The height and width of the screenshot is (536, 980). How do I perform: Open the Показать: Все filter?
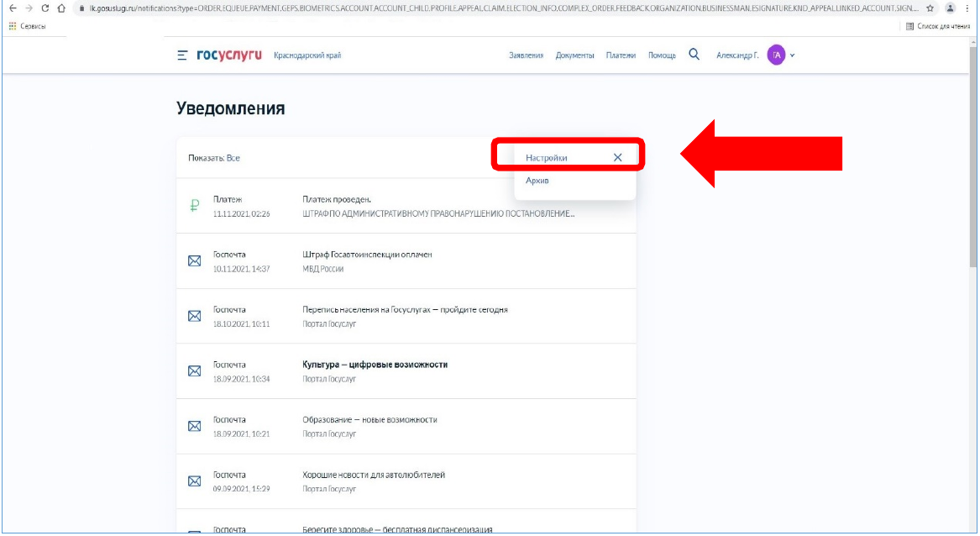pos(214,158)
